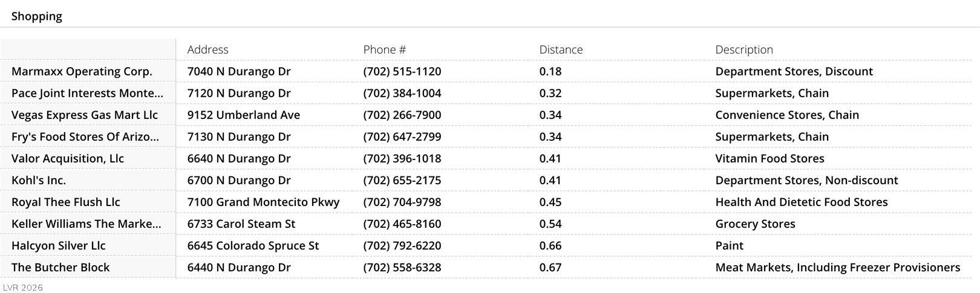Click the Kohl's Inc. store name
980x293 pixels.
coord(39,180)
